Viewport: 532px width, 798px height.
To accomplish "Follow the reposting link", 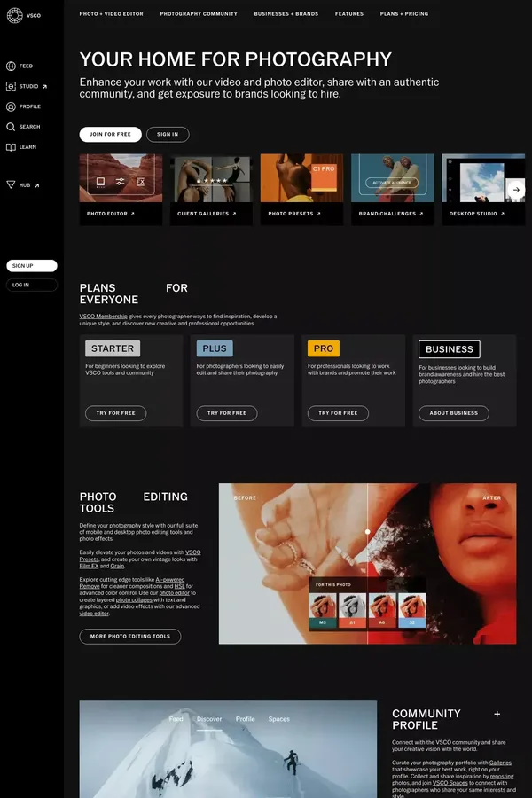I will point(502,777).
